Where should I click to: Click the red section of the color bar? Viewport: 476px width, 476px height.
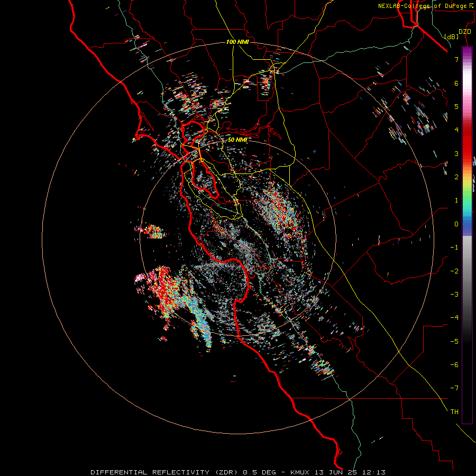(x=467, y=143)
